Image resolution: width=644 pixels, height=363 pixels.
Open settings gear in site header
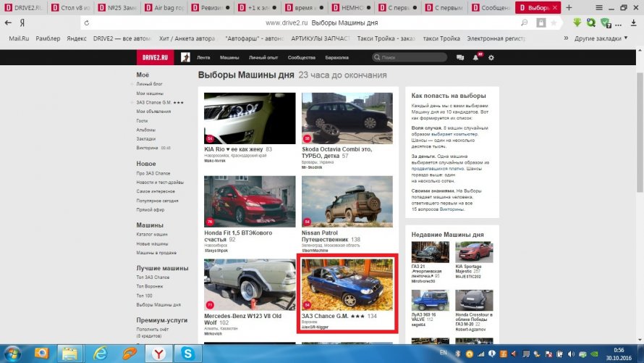491,57
